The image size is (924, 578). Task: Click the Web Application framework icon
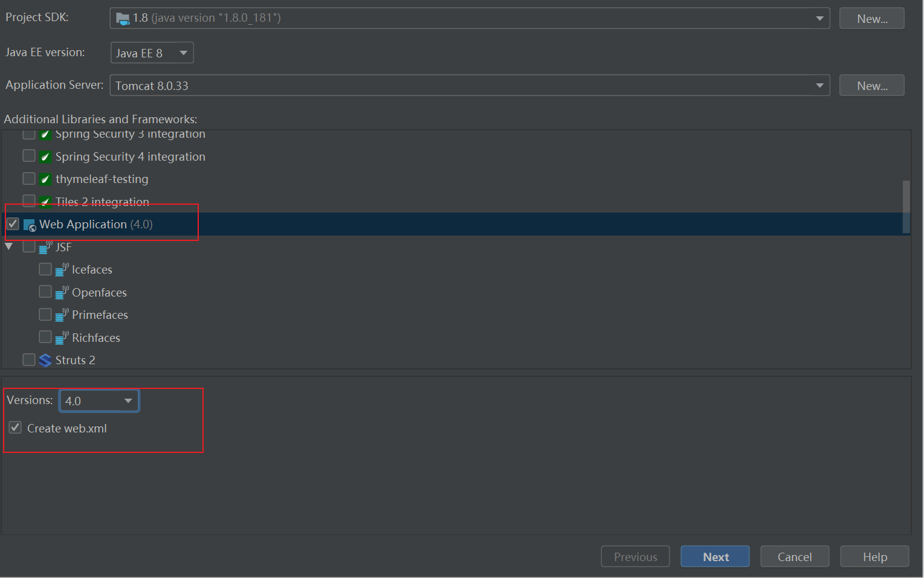30,225
